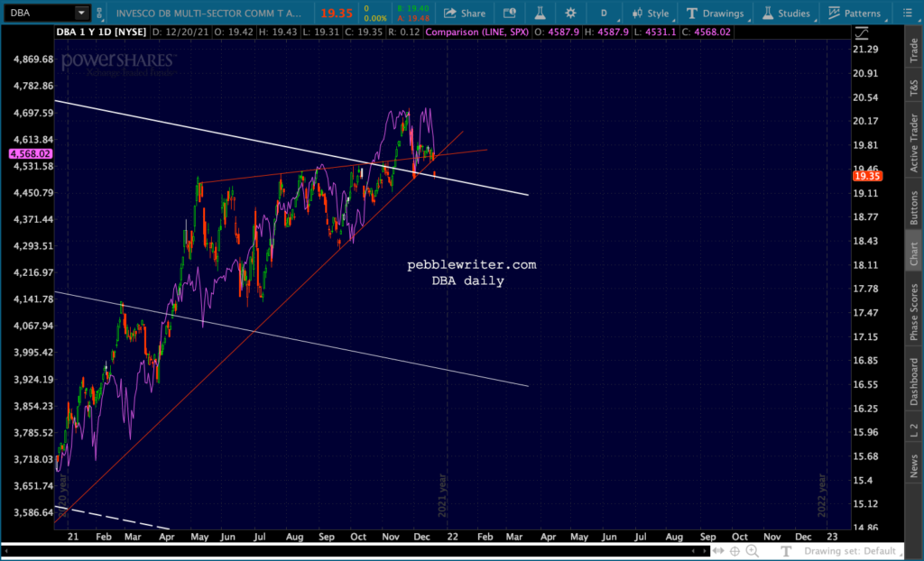This screenshot has height=561, width=924.
Task: Click the last price 19.35 in header
Action: (x=337, y=13)
